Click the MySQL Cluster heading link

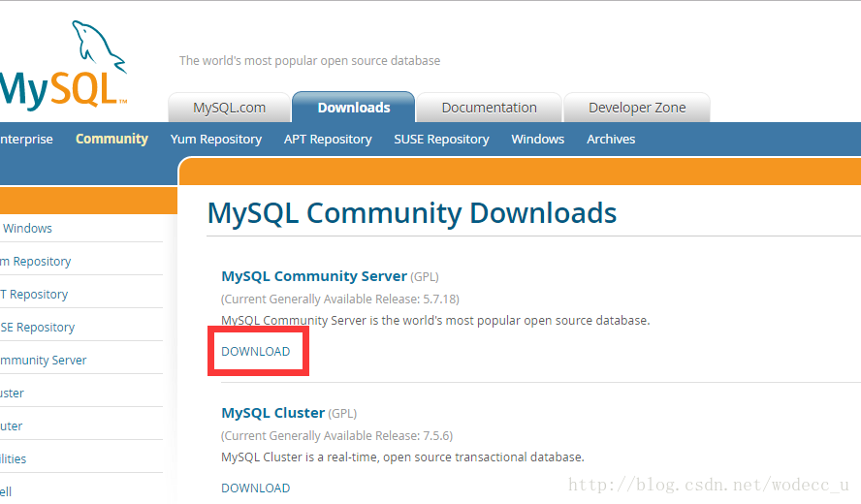pos(272,413)
